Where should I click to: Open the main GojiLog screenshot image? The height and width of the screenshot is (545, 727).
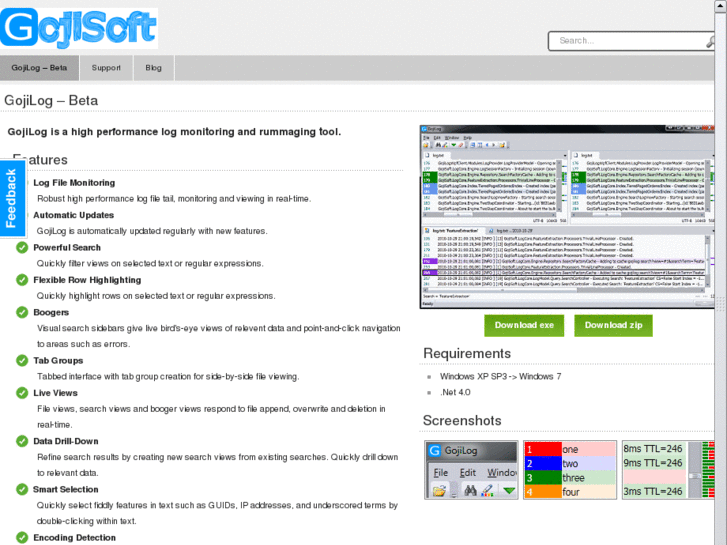567,217
